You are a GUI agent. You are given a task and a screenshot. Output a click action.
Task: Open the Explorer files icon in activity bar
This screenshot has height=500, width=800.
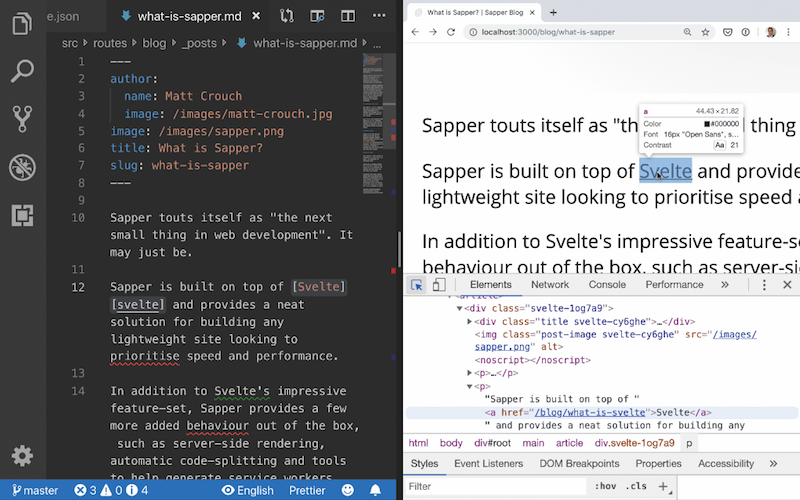tap(22, 23)
